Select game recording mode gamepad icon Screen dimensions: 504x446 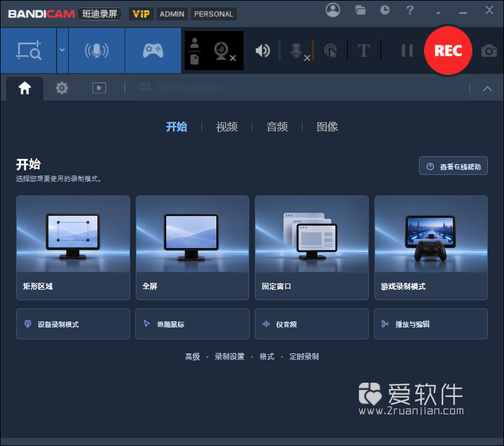[x=153, y=50]
